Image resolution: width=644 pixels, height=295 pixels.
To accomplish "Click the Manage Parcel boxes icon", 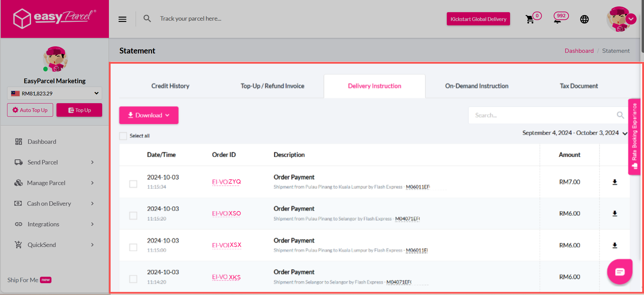I will [19, 183].
